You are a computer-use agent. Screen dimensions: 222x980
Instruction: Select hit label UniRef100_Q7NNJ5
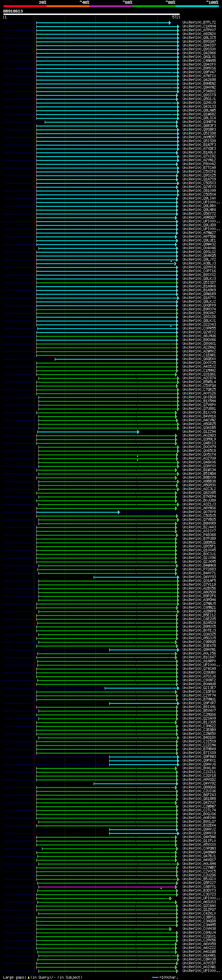(x=199, y=604)
